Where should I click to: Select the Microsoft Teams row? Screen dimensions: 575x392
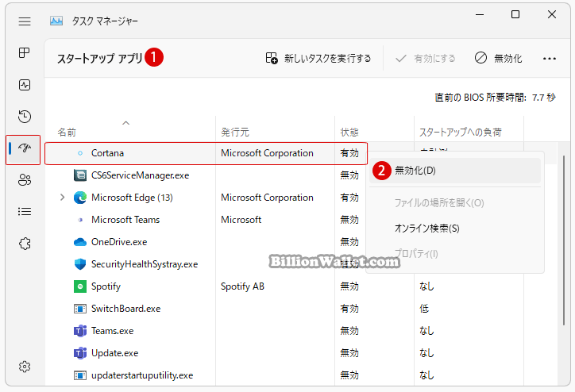click(125, 220)
